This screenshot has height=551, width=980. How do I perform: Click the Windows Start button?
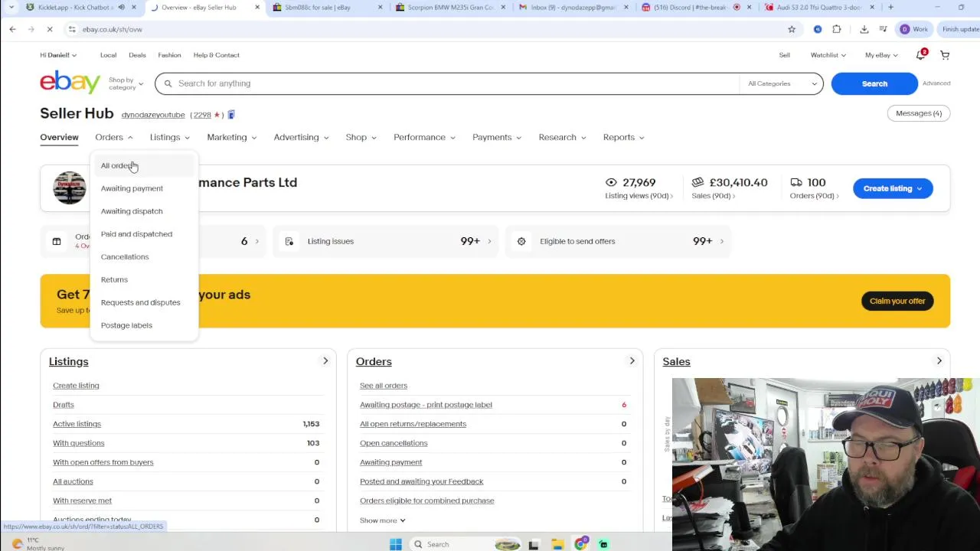tap(396, 544)
